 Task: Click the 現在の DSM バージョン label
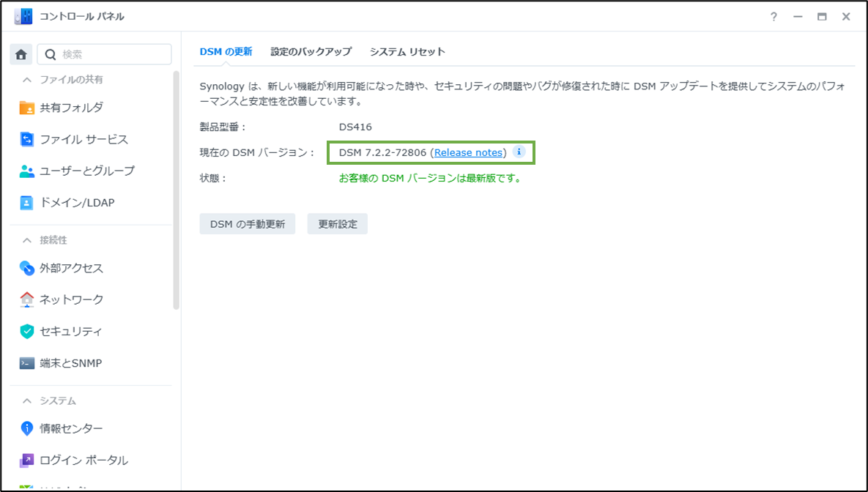pyautogui.click(x=257, y=152)
